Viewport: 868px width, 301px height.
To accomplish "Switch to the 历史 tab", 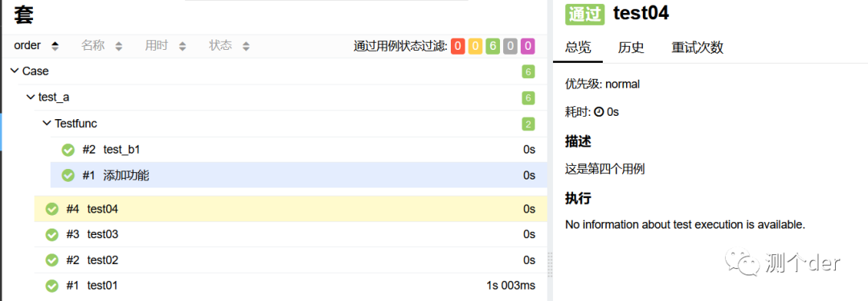I will pos(631,47).
